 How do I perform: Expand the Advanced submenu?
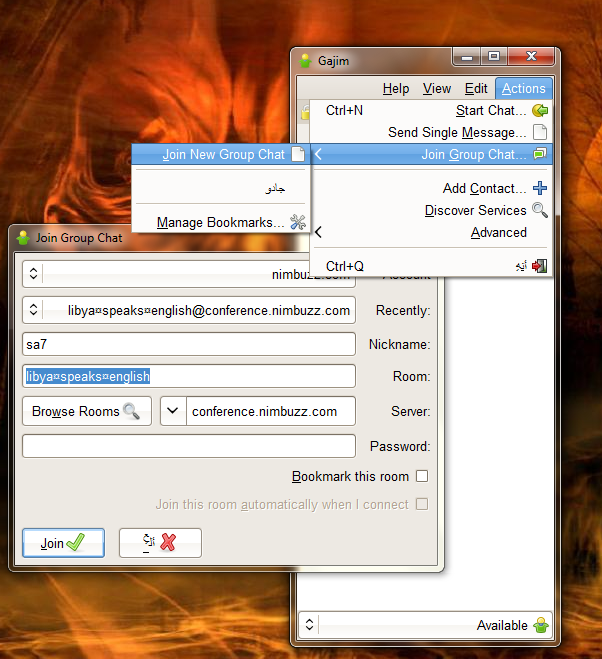pos(431,232)
